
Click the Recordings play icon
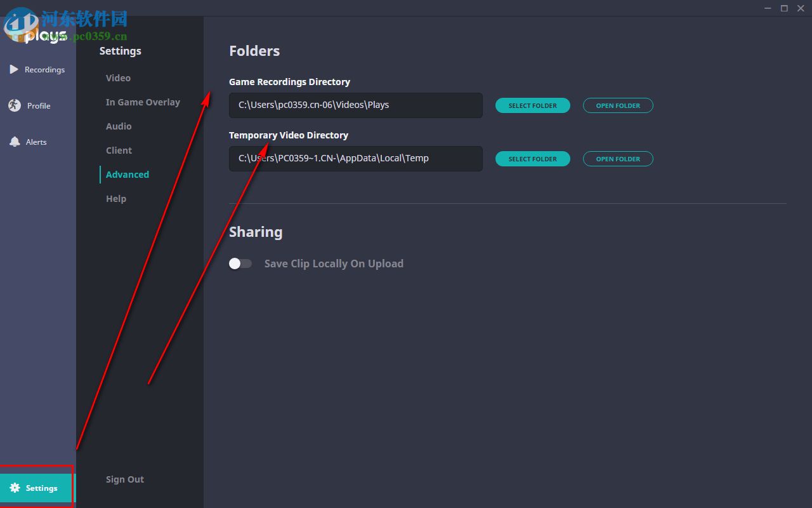[x=14, y=69]
